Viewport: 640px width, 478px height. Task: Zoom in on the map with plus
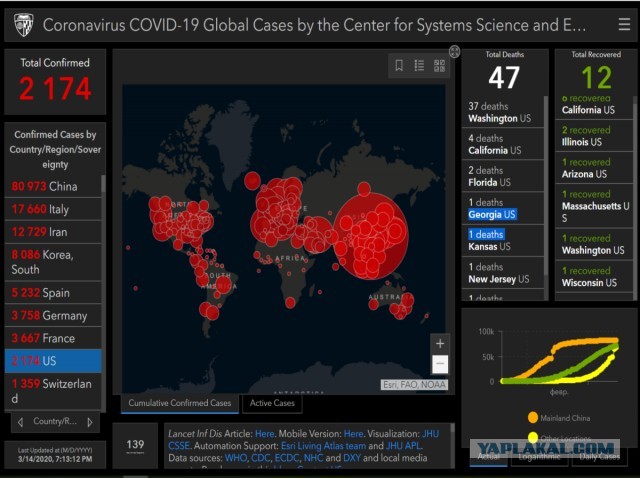tap(440, 344)
